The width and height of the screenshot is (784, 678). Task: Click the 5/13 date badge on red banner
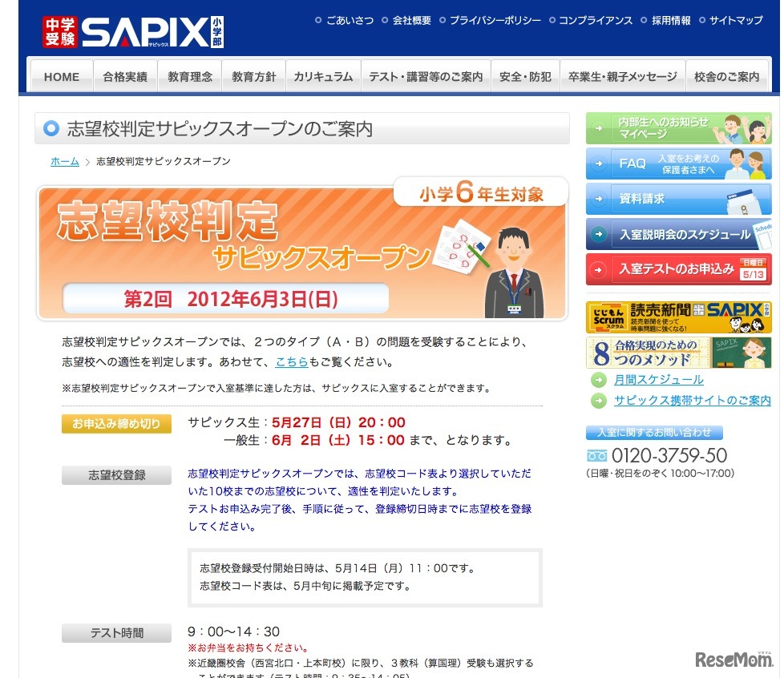click(x=753, y=271)
